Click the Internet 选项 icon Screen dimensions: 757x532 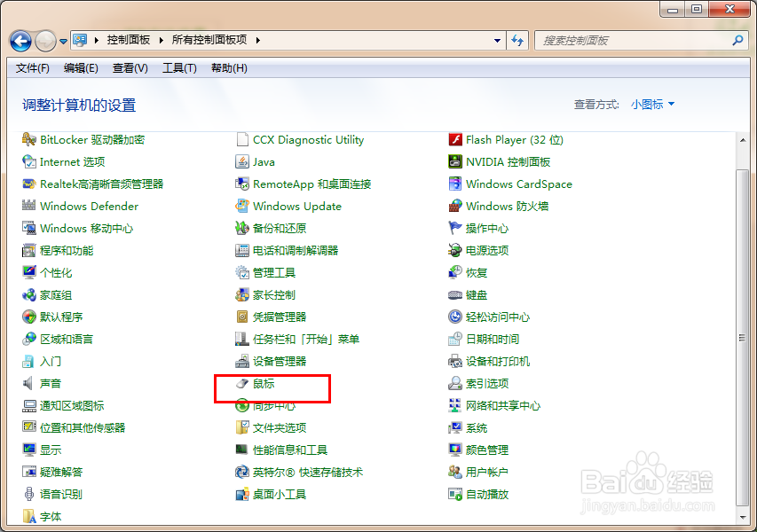pos(29,162)
